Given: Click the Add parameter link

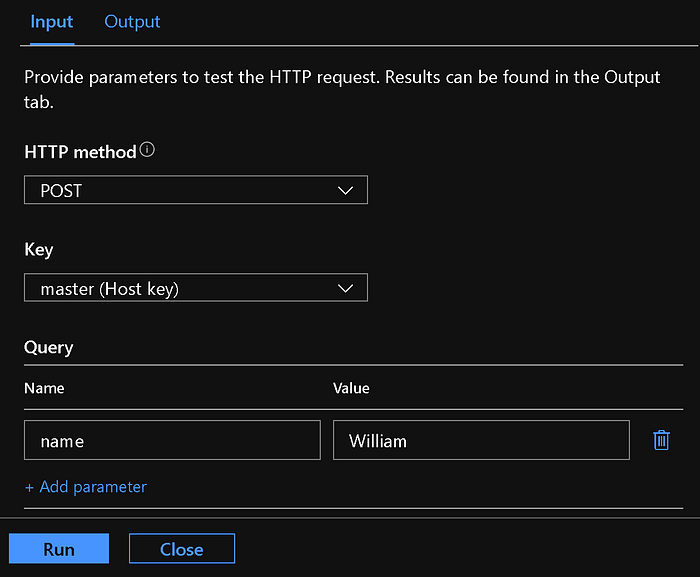Looking at the screenshot, I should tap(93, 487).
